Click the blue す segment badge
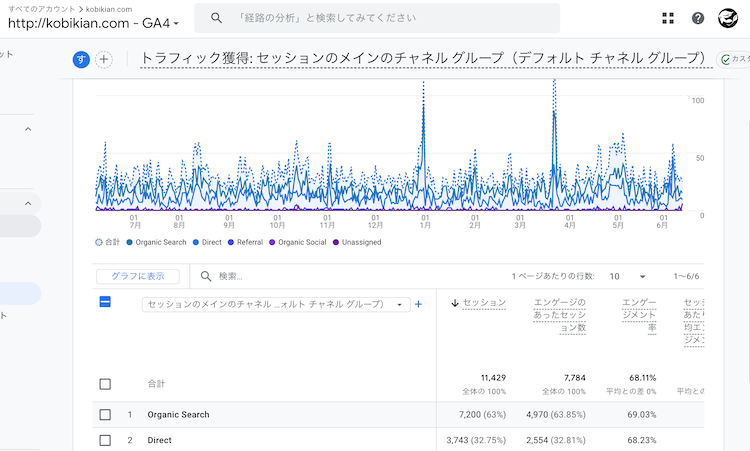 click(81, 59)
